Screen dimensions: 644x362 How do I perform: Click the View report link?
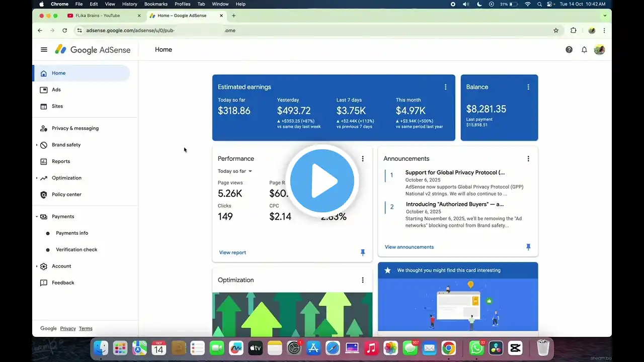click(232, 252)
